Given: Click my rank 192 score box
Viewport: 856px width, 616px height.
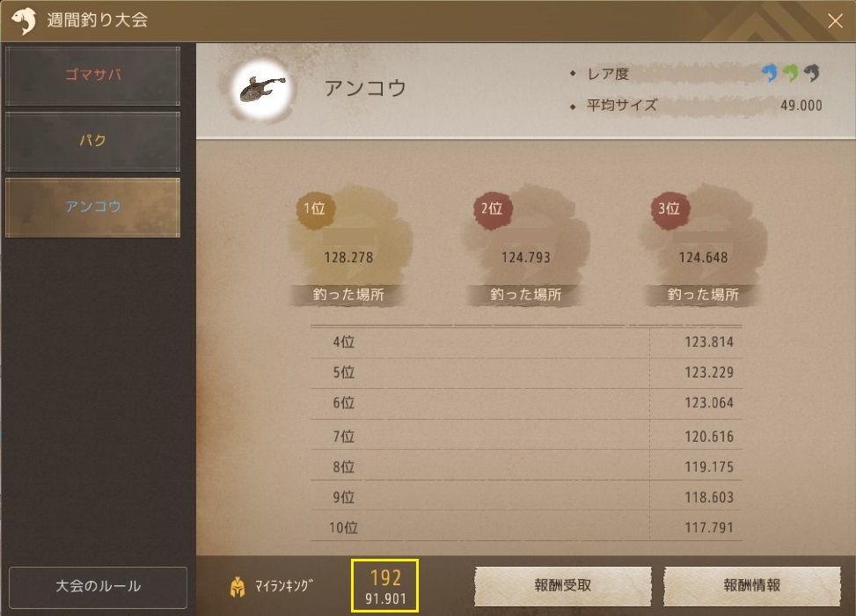Looking at the screenshot, I should pos(384,586).
